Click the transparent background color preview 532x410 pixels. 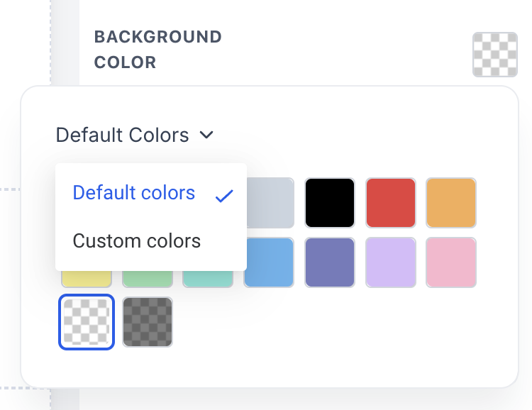coord(494,55)
